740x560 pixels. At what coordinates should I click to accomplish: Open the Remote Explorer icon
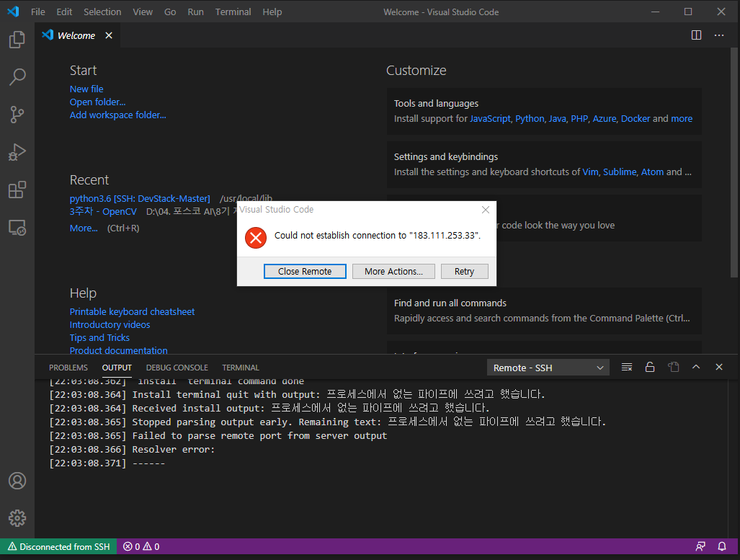[17, 228]
